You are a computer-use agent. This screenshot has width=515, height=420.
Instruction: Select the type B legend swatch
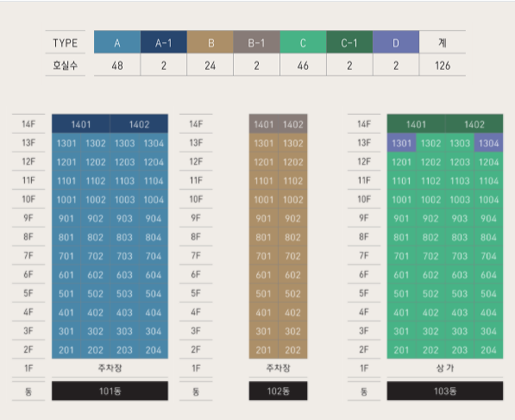tap(210, 42)
